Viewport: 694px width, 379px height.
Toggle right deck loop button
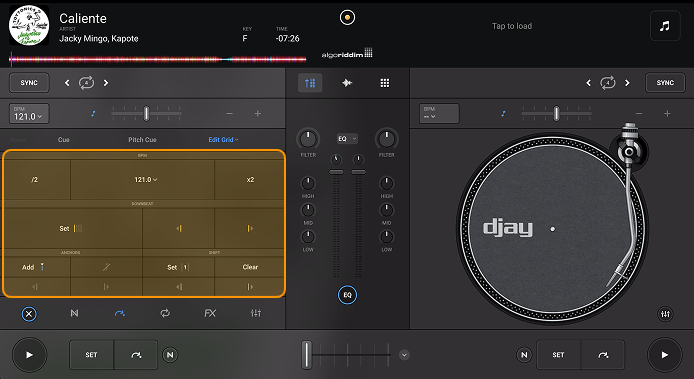(608, 83)
